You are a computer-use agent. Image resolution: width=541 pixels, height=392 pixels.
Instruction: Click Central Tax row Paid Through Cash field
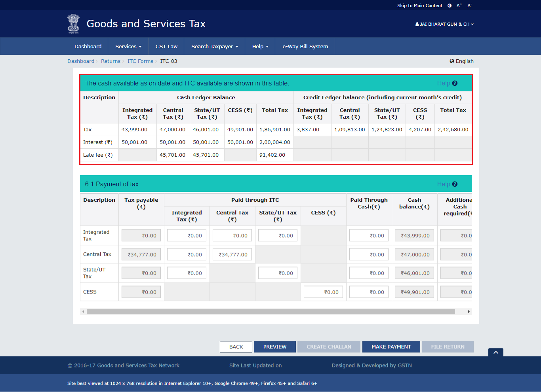(x=369, y=255)
